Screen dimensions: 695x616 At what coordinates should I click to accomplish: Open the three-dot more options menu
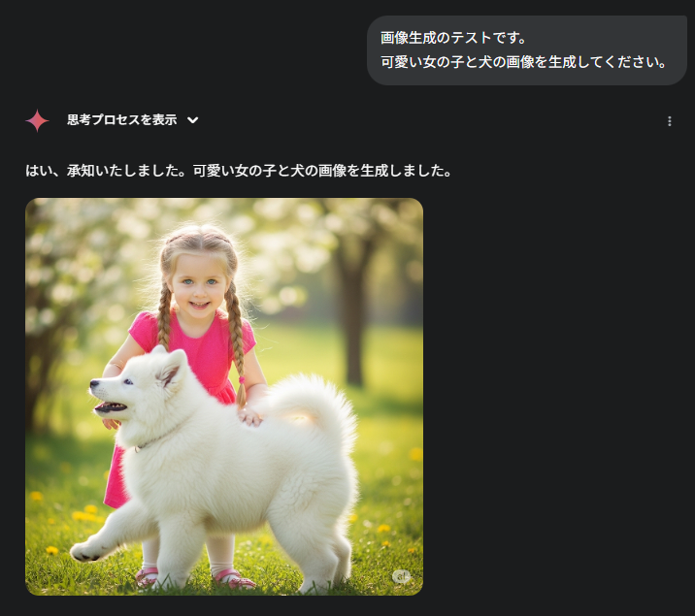[x=670, y=121]
